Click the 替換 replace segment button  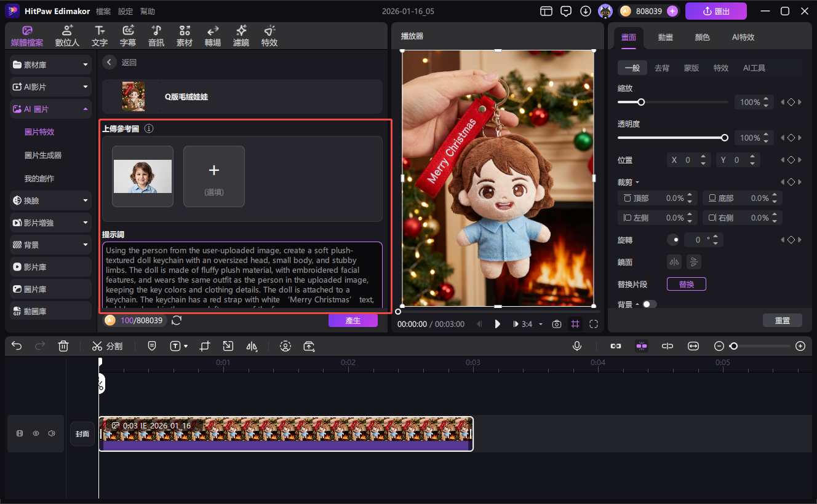pyautogui.click(x=686, y=284)
